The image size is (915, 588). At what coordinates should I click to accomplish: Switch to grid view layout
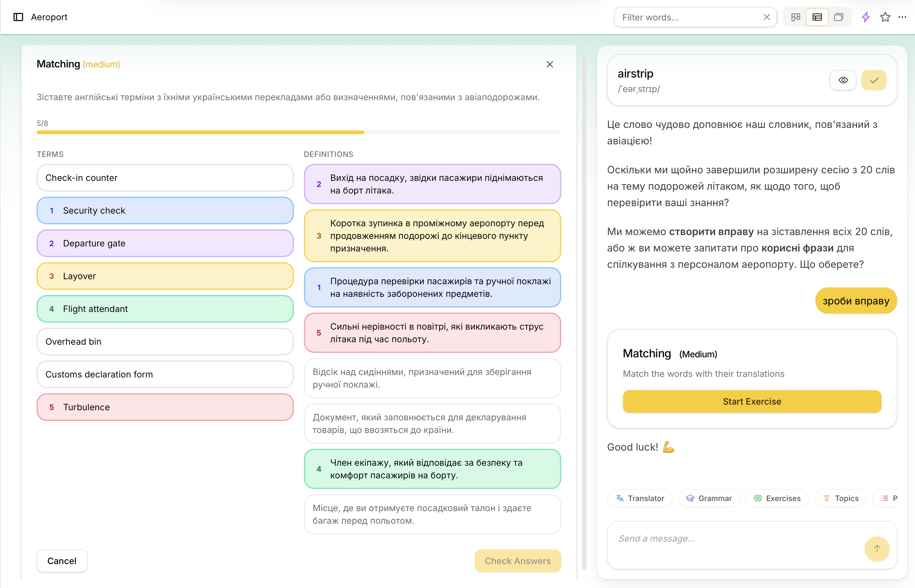pos(796,17)
